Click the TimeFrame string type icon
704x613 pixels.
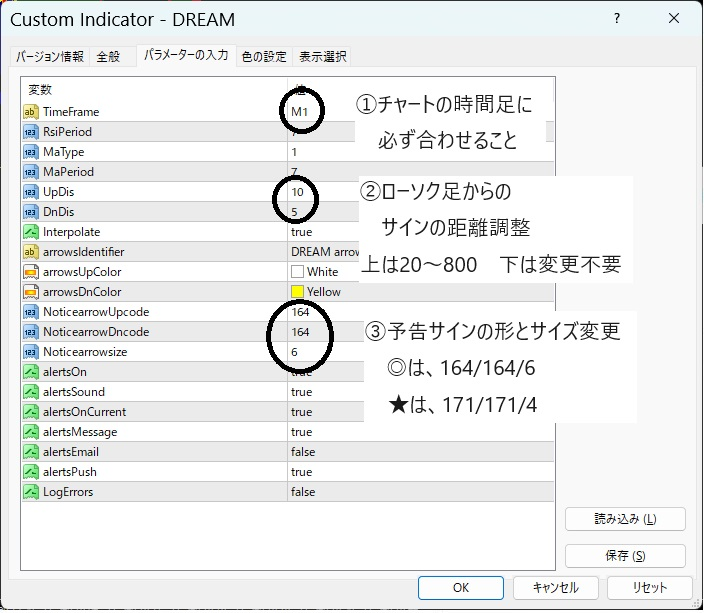point(31,111)
